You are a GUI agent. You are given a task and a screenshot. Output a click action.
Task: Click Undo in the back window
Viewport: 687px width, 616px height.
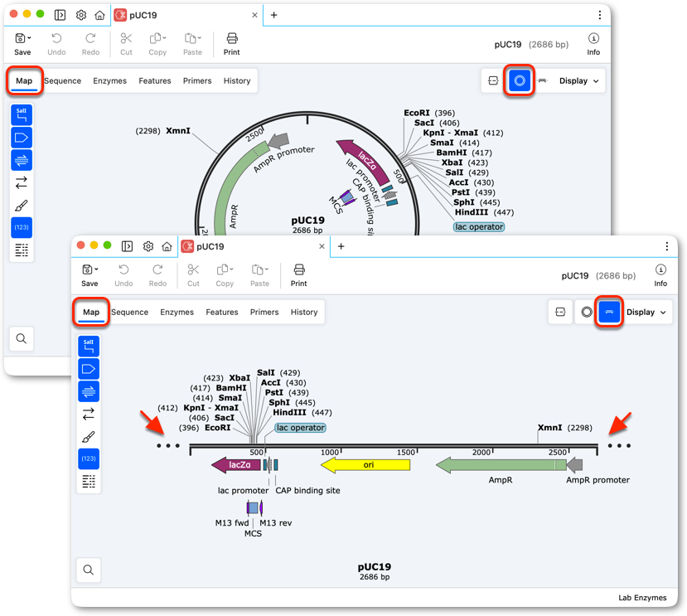pyautogui.click(x=56, y=43)
